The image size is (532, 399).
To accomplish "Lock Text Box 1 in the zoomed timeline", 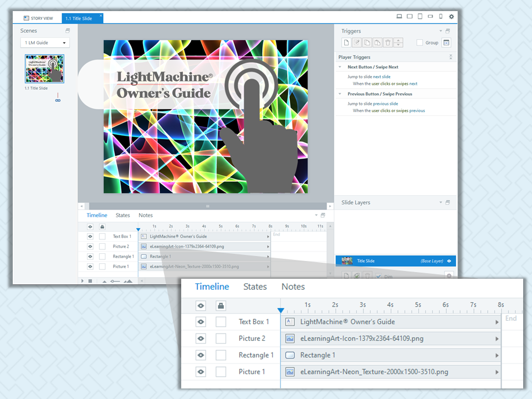I will point(221,321).
